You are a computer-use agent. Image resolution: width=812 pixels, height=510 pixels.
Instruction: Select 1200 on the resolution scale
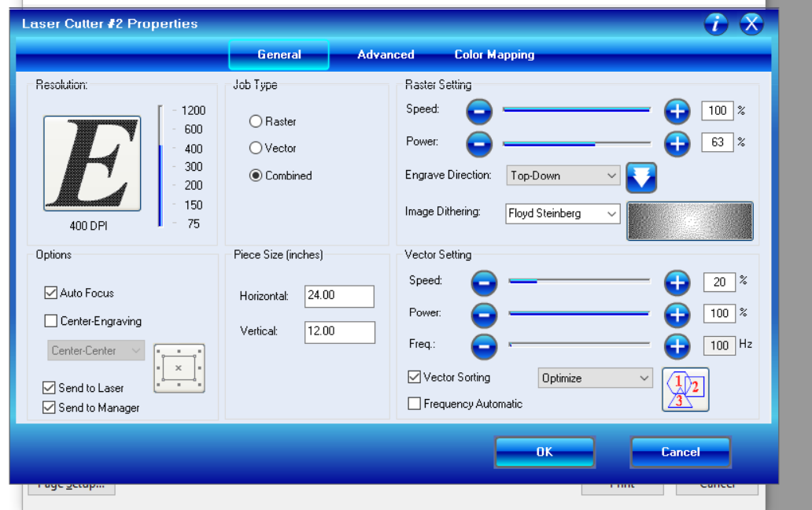point(193,110)
